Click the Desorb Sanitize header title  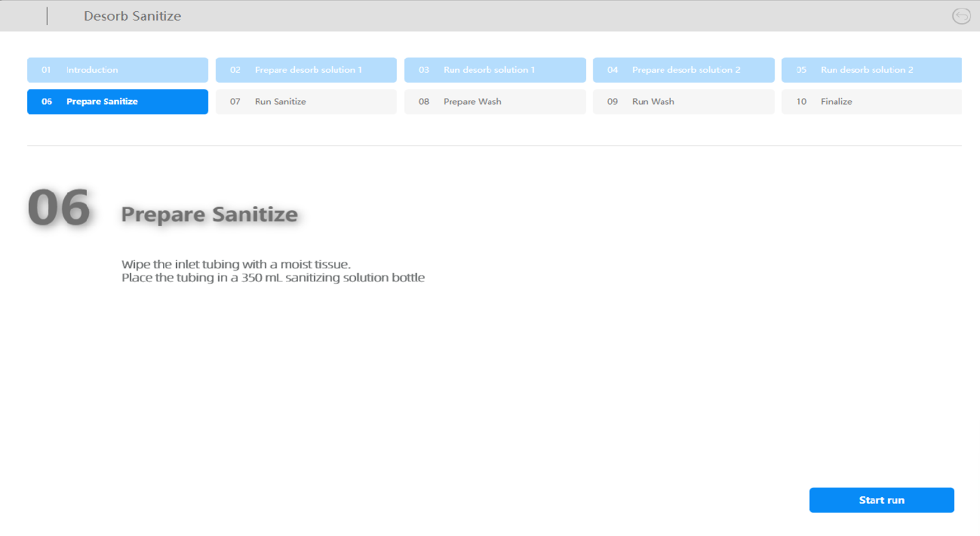133,16
